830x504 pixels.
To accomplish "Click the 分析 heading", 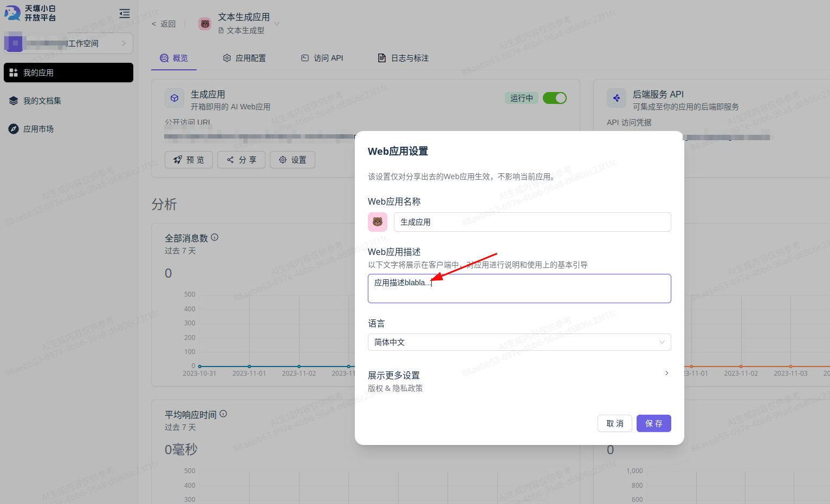I will [164, 204].
